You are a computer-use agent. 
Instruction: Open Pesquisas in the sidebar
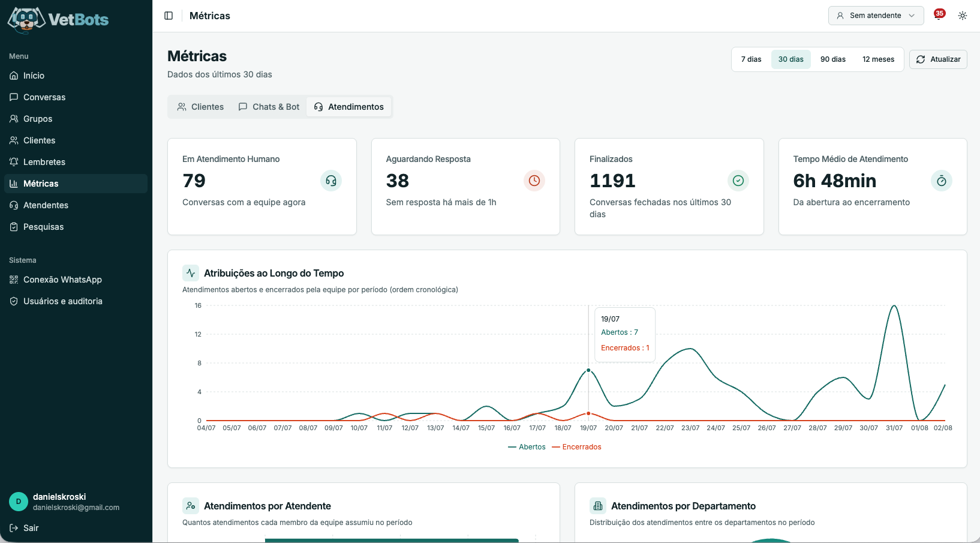(x=76, y=227)
